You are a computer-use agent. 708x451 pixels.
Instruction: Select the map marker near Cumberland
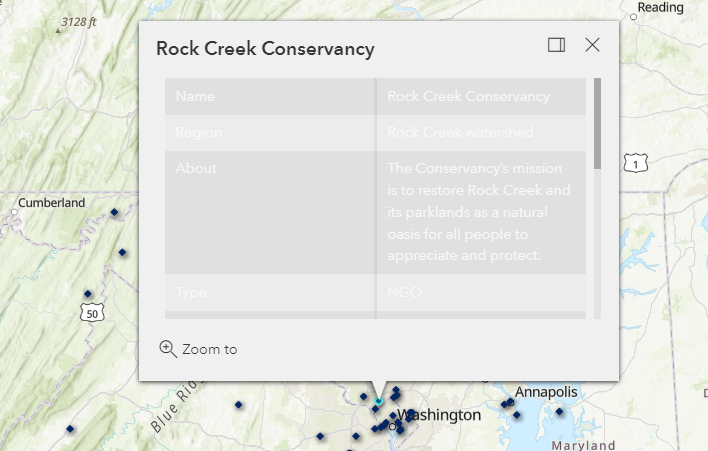(114, 212)
